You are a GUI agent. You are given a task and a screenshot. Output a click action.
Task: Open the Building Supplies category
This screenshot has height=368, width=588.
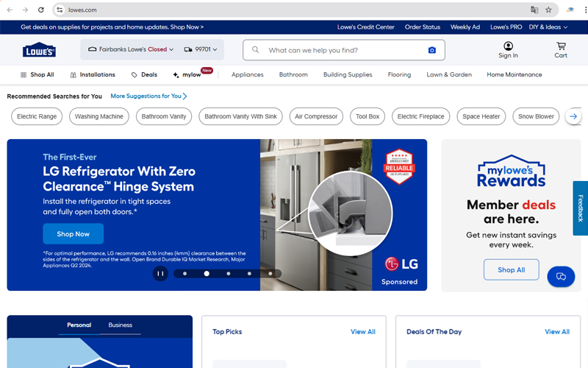348,75
